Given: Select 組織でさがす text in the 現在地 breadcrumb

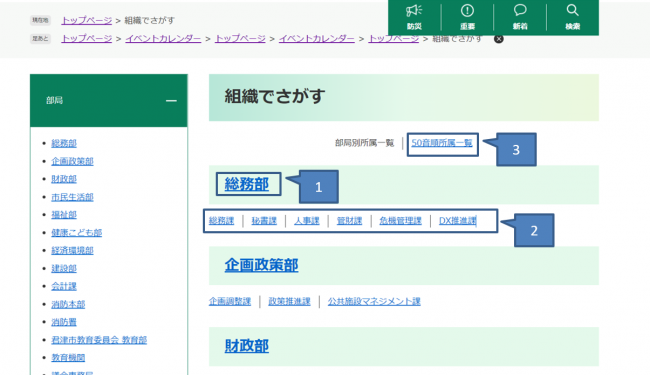Looking at the screenshot, I should [150, 20].
